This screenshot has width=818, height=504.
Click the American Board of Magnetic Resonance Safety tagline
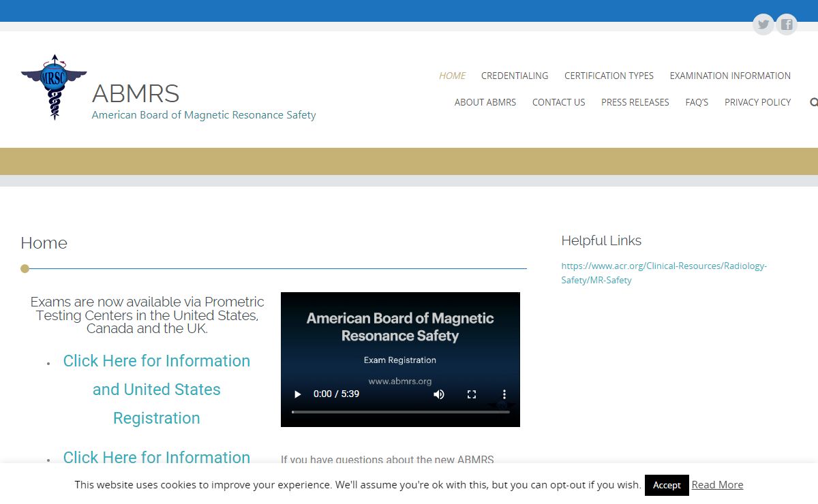click(204, 115)
